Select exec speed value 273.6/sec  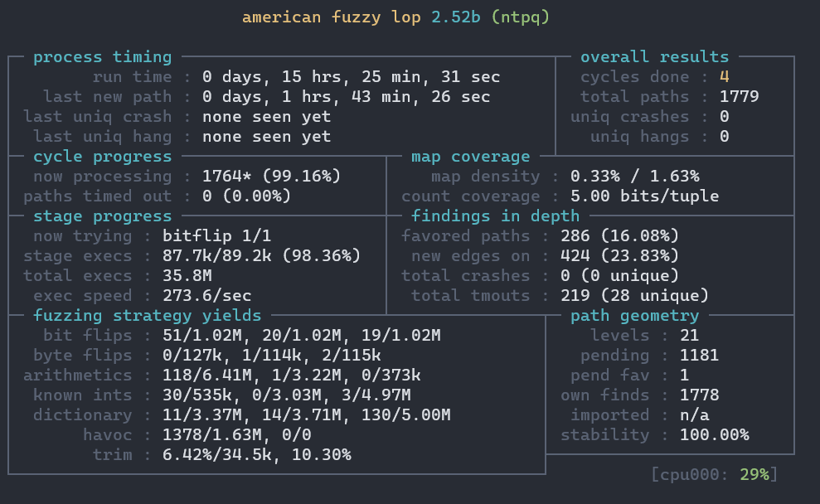point(207,295)
